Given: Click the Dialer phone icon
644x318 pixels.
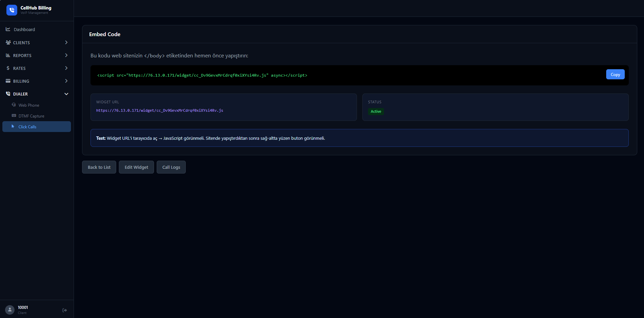Looking at the screenshot, I should coord(8,94).
